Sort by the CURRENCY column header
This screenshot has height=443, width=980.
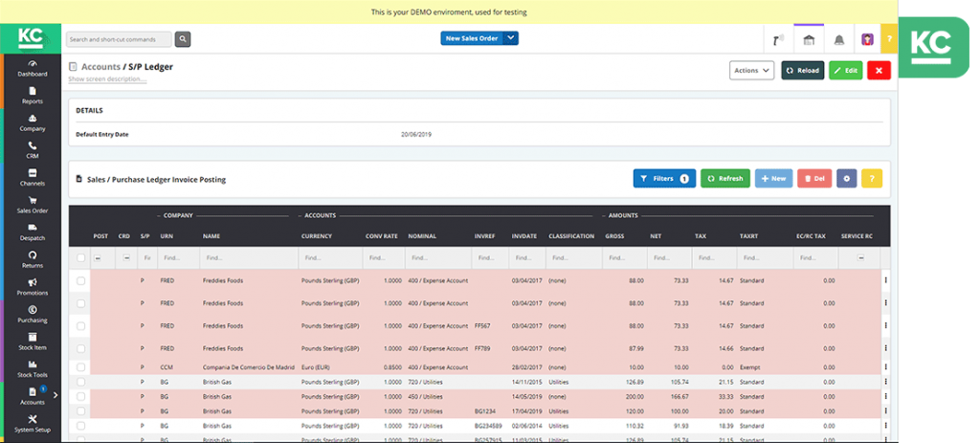coord(317,236)
